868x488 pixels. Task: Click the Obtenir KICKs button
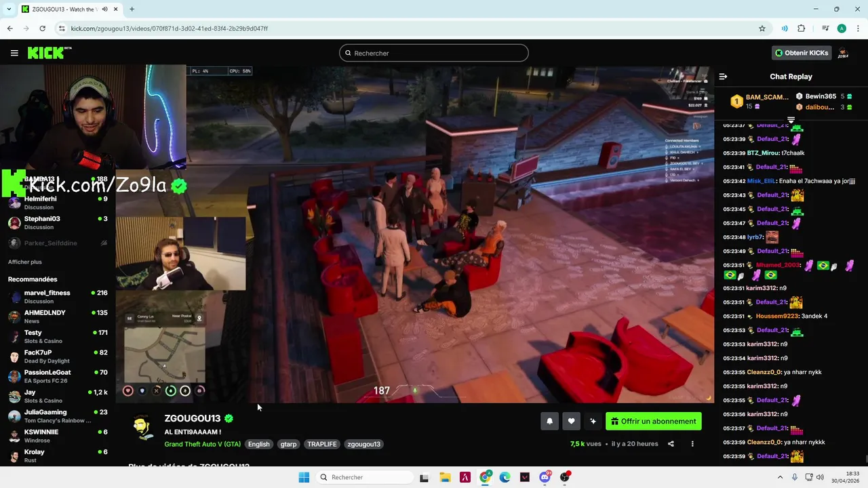(802, 53)
